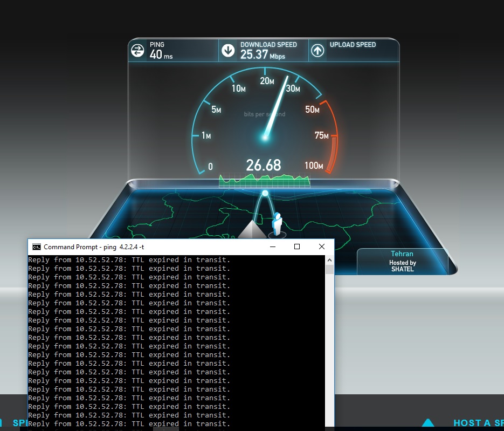Click the download speed arrow icon
Viewport: 504px width, 431px height.
pyautogui.click(x=229, y=51)
